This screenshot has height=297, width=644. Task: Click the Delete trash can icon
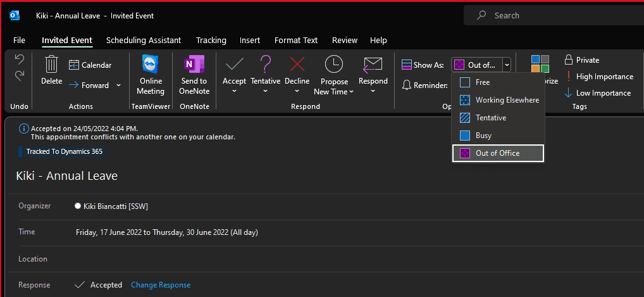tap(52, 65)
